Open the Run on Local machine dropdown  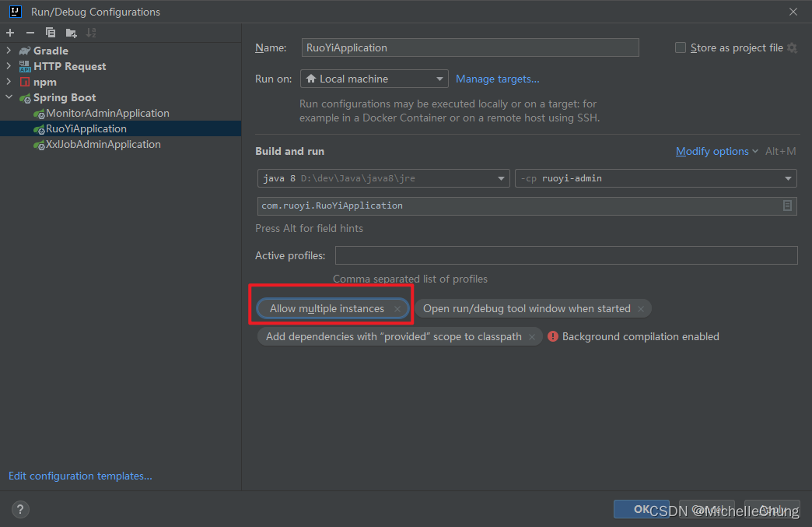point(374,79)
